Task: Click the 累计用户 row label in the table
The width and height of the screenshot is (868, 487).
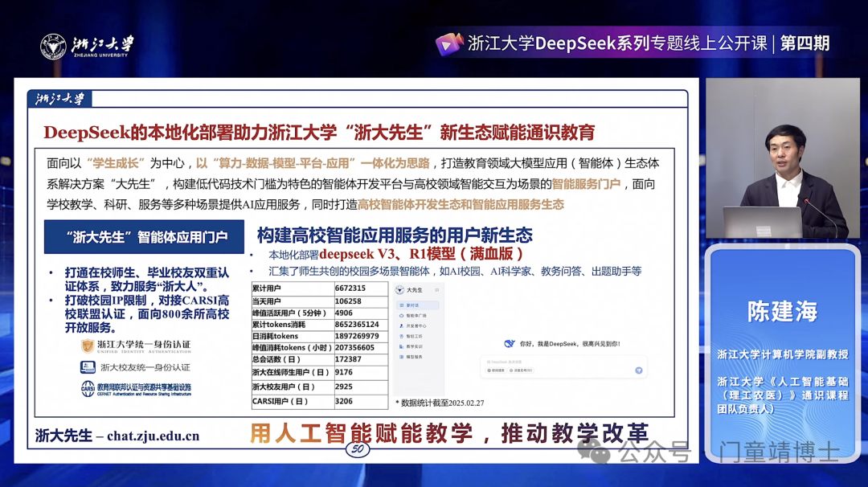Action: point(267,289)
